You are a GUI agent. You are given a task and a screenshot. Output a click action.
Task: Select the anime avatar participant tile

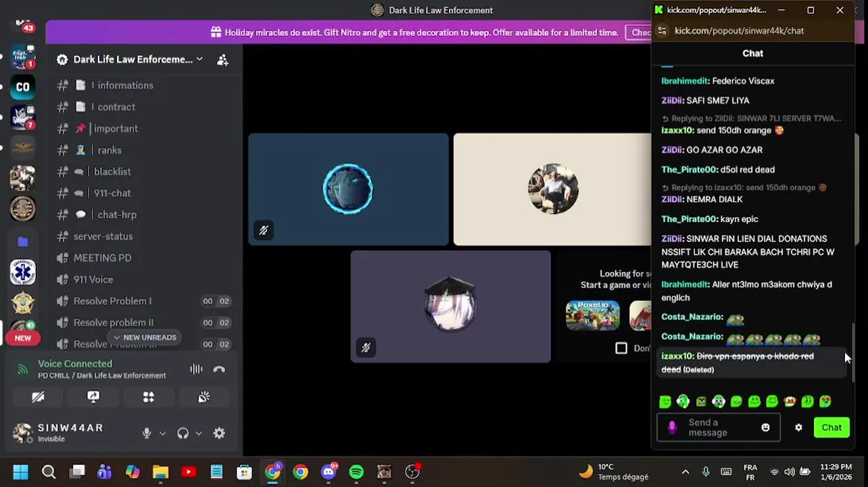(450, 306)
